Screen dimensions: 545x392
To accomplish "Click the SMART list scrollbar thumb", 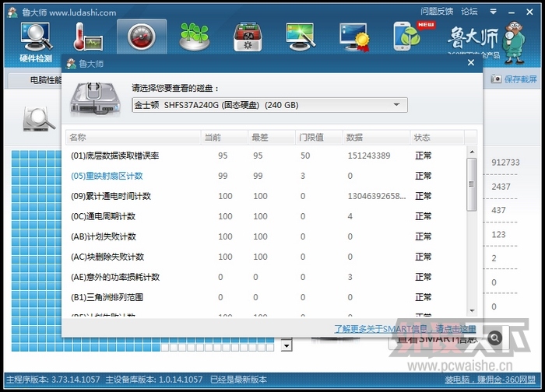I will (x=472, y=184).
